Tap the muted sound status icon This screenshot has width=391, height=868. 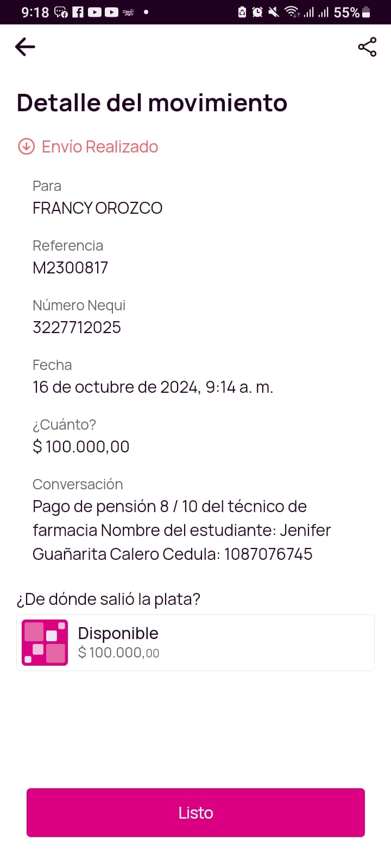274,12
